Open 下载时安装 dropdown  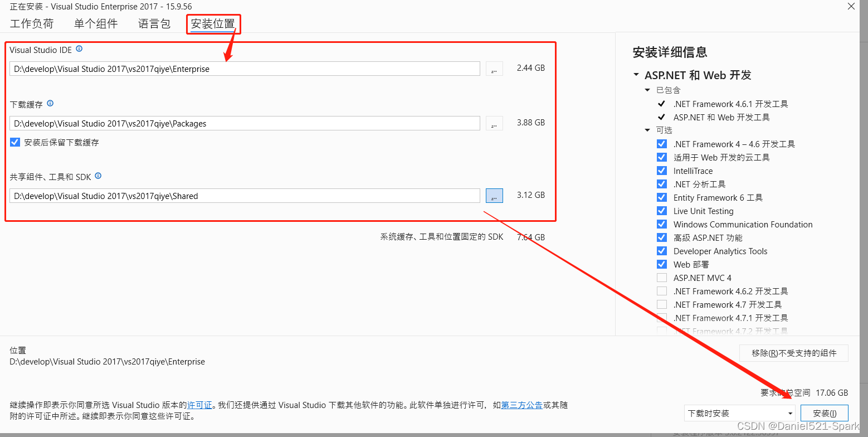click(x=740, y=413)
